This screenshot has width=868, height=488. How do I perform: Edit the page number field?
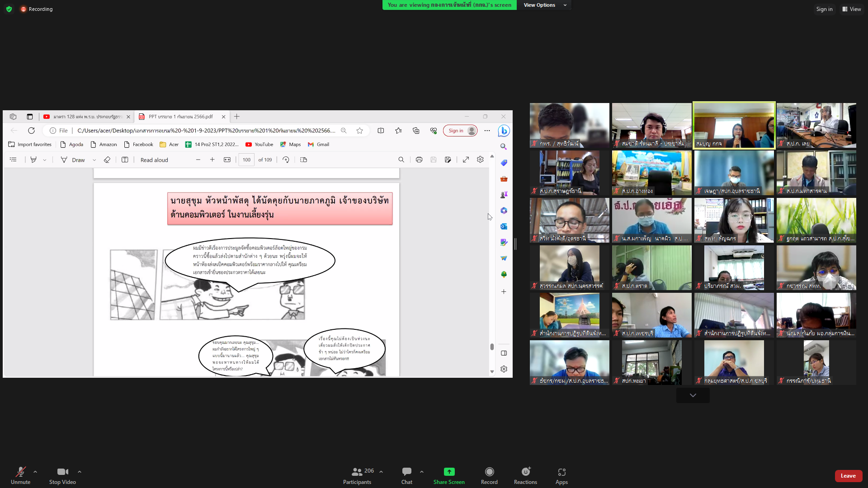coord(246,160)
